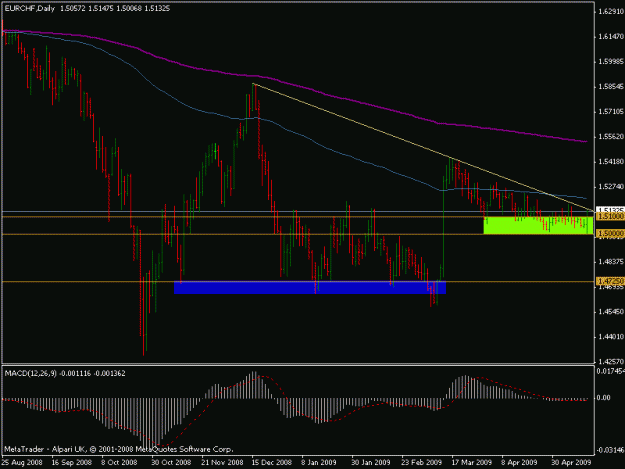Click the 30 Oct 2008 date label
Screen dimensions: 625x469
[171, 463]
